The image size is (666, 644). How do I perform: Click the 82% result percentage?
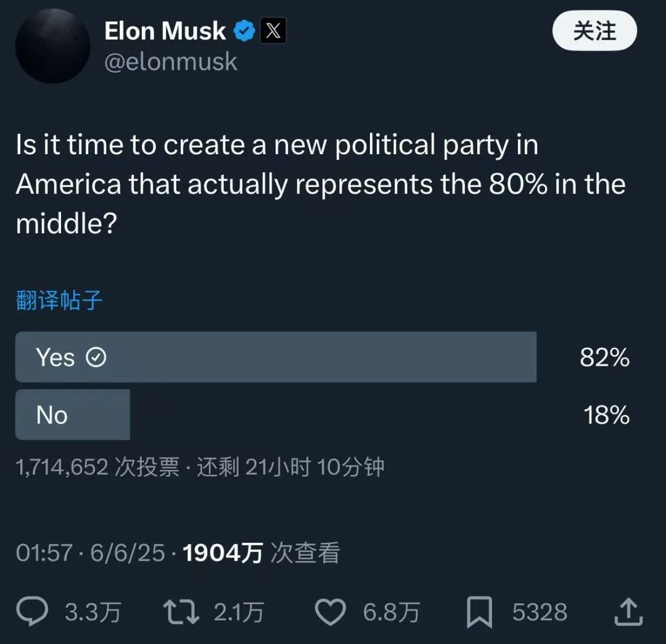point(604,357)
